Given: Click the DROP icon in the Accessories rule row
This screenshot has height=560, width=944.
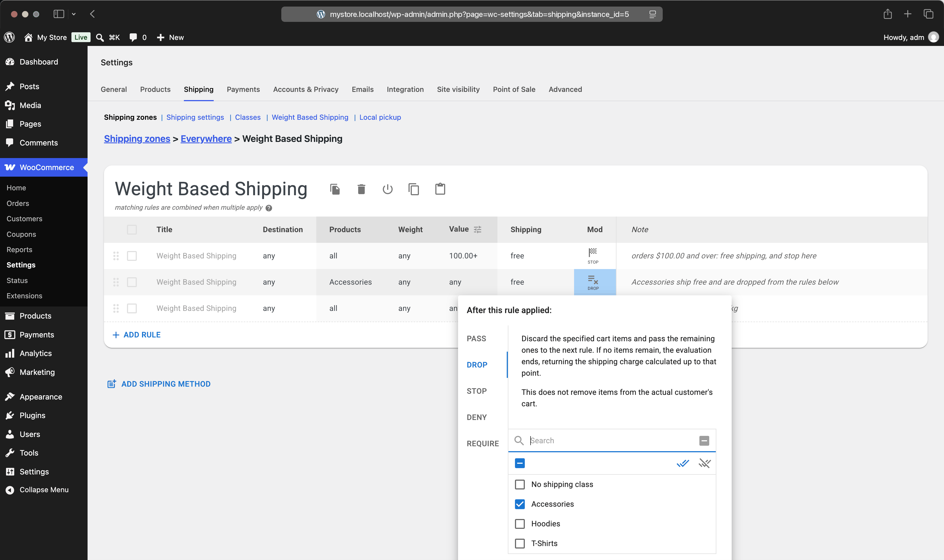Looking at the screenshot, I should [x=593, y=282].
